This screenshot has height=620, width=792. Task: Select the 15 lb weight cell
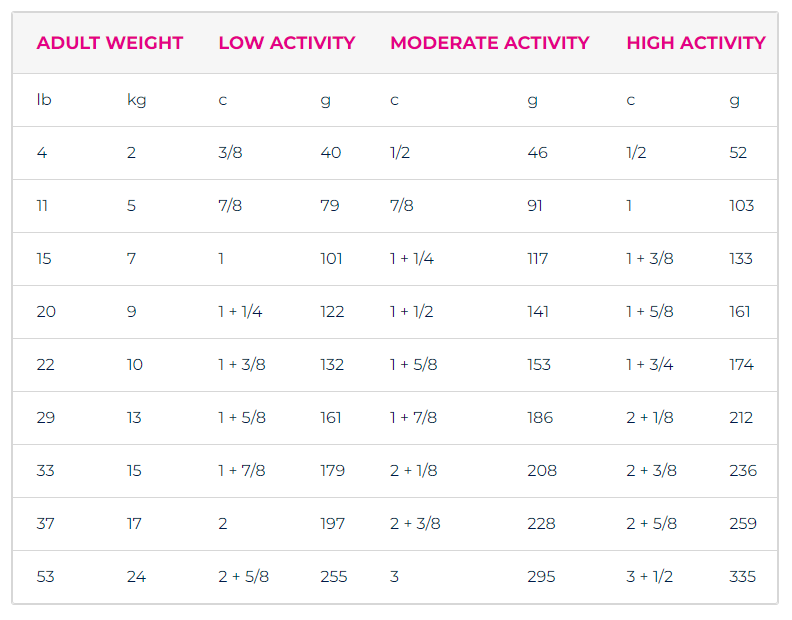point(44,259)
